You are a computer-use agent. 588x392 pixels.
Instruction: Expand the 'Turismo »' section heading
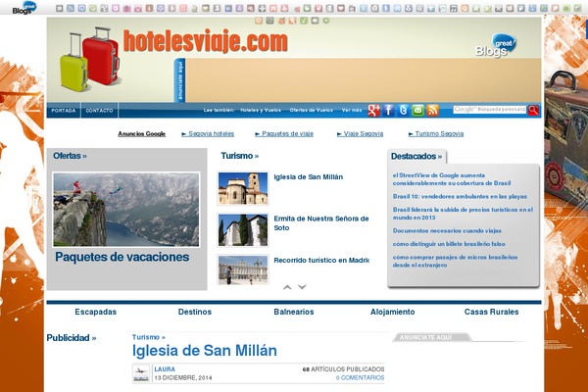(x=240, y=156)
